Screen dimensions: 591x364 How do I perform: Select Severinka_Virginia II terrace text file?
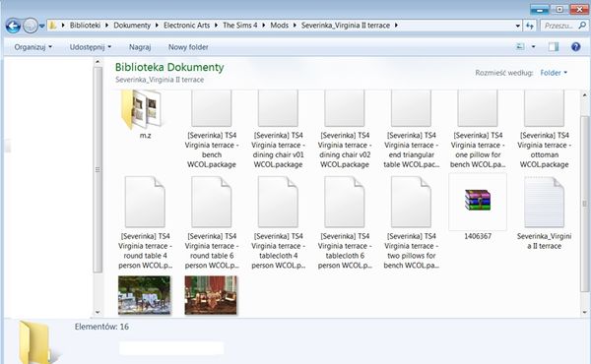tap(545, 213)
